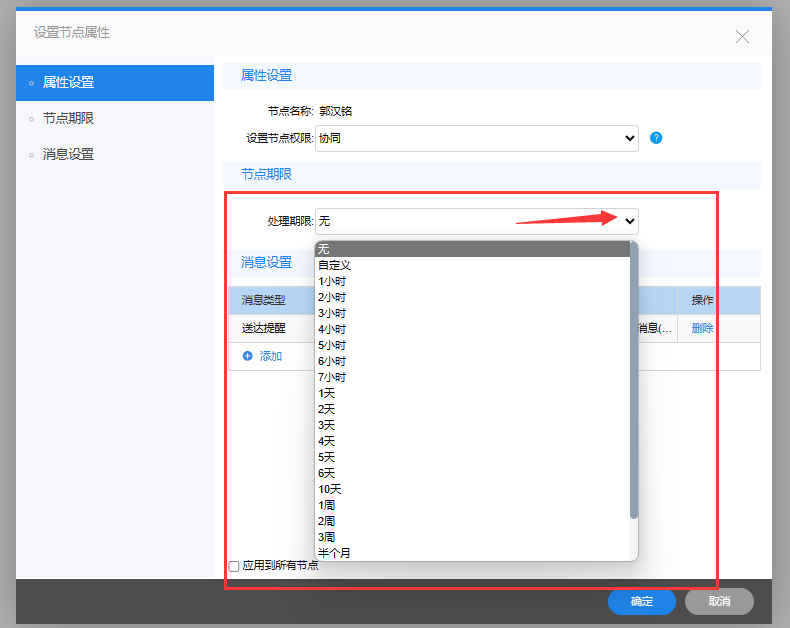
Task: Click the dropdown list scrollbar
Action: click(633, 380)
